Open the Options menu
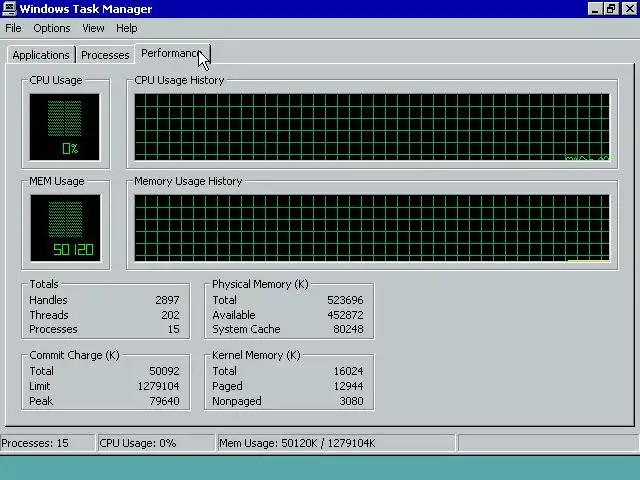This screenshot has height=480, width=640. 52,28
